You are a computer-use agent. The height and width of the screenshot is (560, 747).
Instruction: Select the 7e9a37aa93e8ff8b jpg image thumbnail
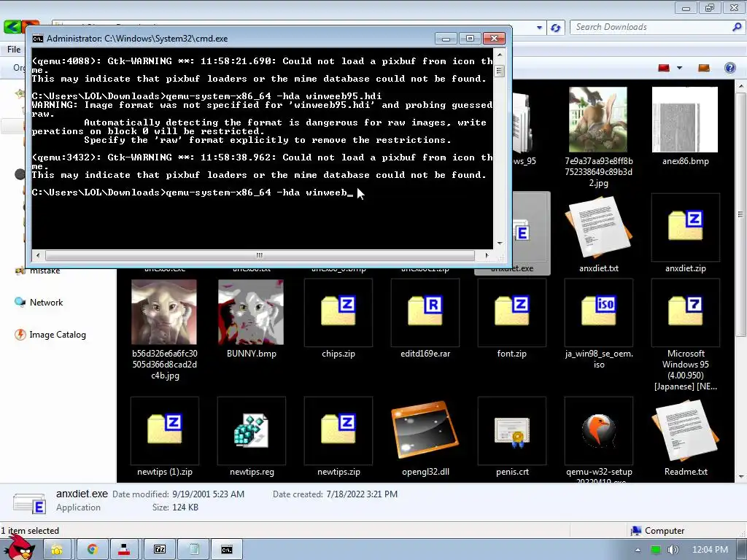(598, 120)
